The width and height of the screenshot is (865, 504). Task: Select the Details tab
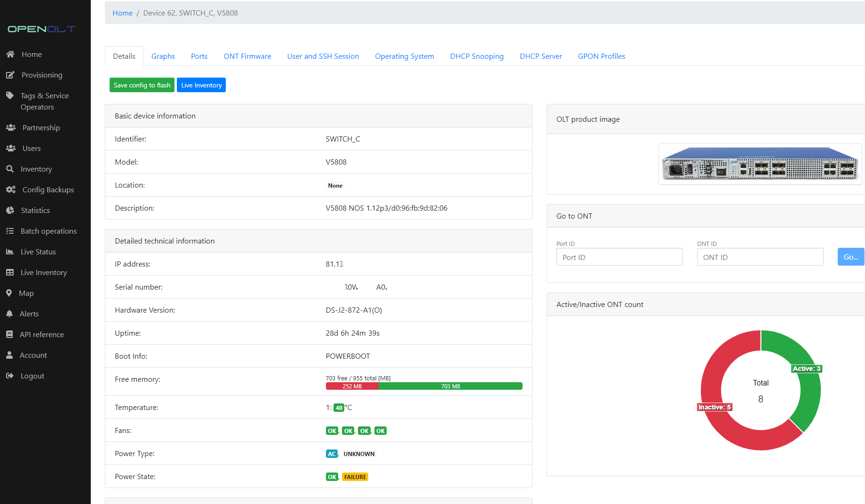124,56
